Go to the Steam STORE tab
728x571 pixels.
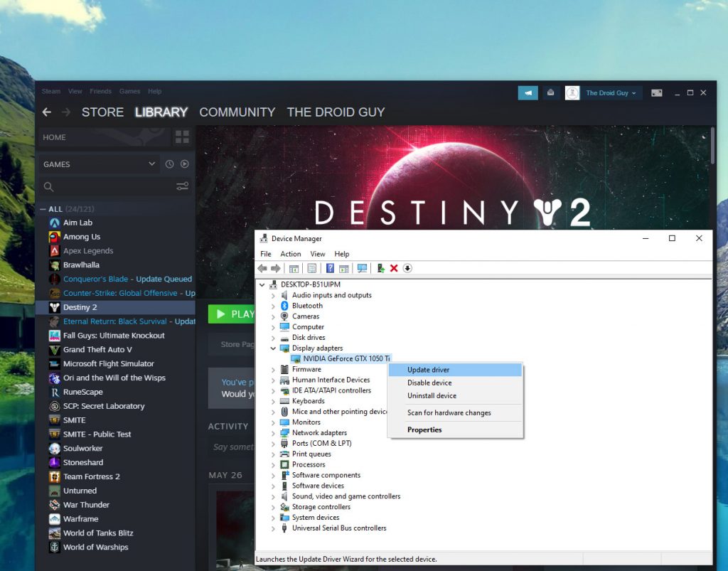pos(102,112)
